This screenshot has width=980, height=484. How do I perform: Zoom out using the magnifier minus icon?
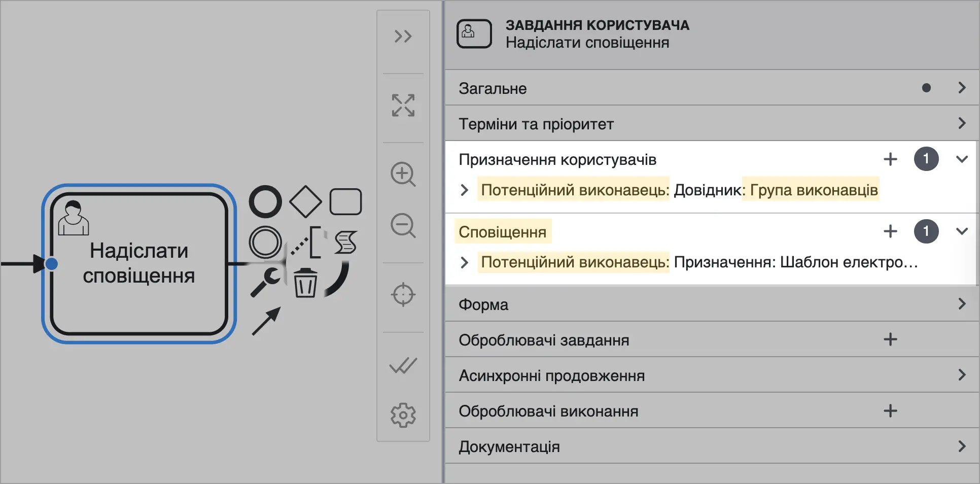[x=403, y=226]
